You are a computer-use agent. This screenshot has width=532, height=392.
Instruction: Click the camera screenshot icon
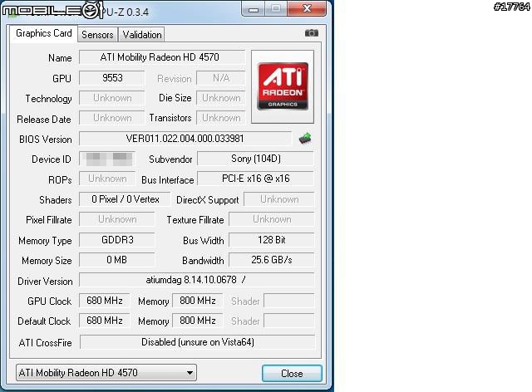point(311,33)
